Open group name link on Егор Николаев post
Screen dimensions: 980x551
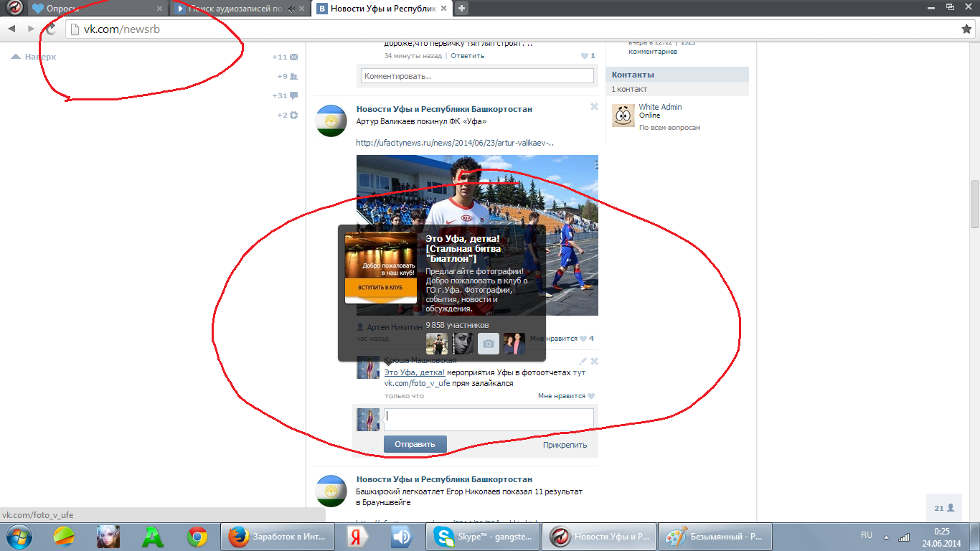tap(444, 479)
